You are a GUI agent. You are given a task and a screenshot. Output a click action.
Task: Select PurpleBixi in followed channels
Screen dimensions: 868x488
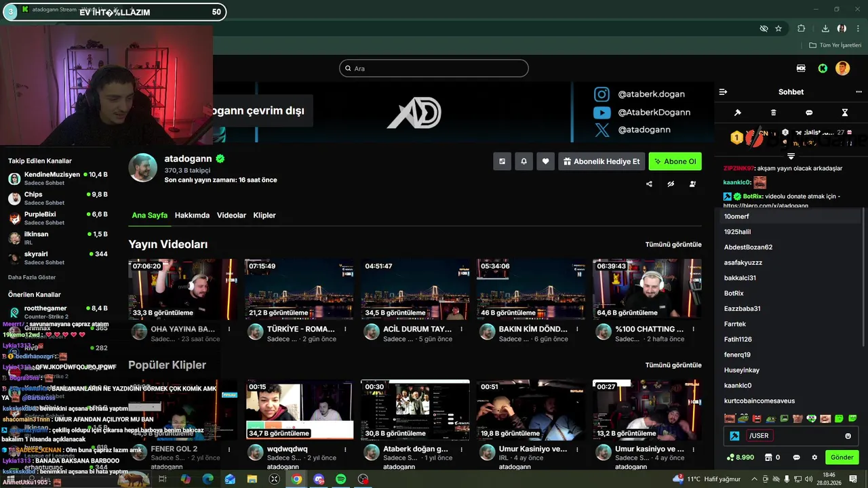point(58,218)
